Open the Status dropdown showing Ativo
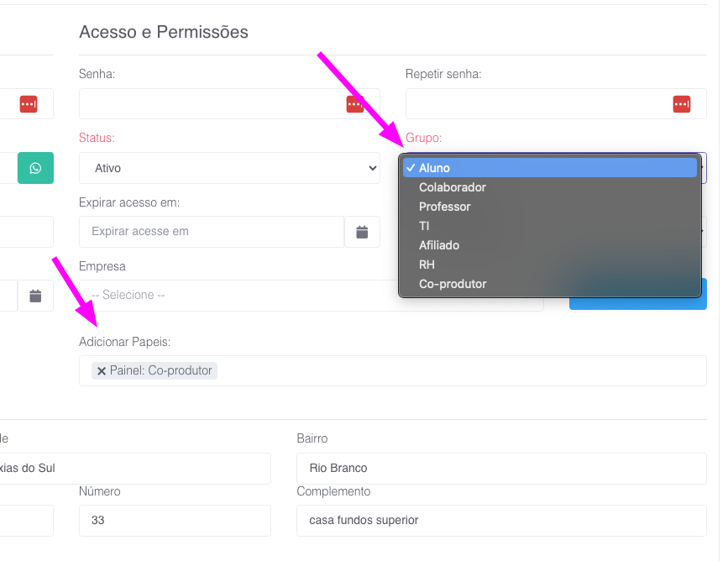728x561 pixels. coord(229,168)
